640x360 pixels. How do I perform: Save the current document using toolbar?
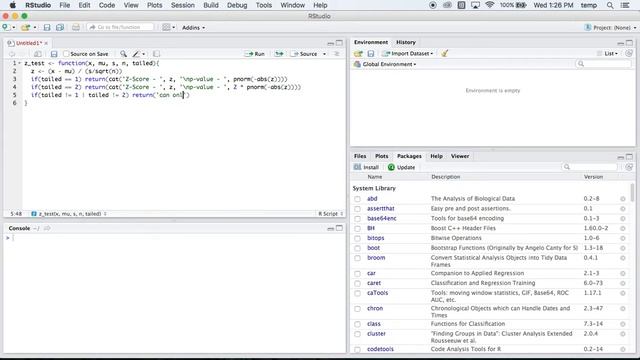(47, 27)
